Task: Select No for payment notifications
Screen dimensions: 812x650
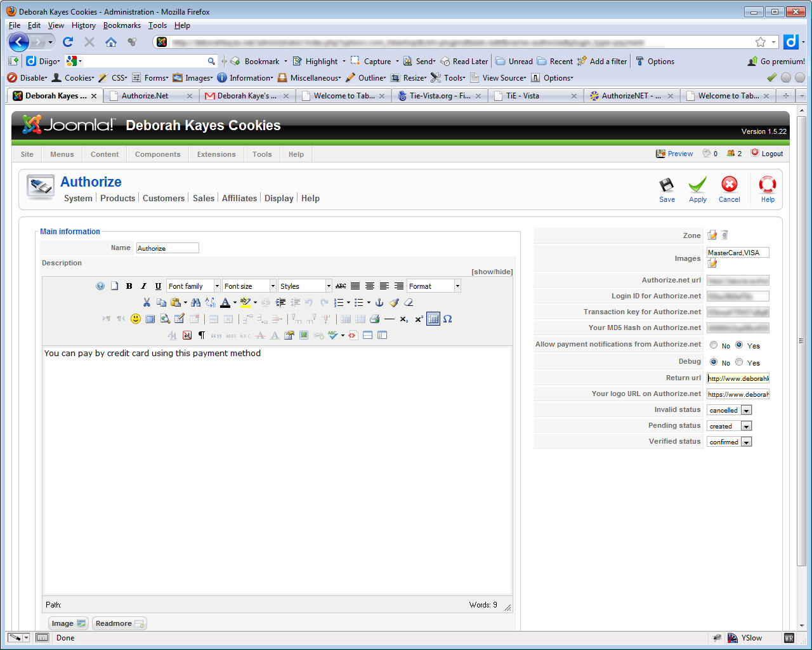Action: tap(714, 345)
